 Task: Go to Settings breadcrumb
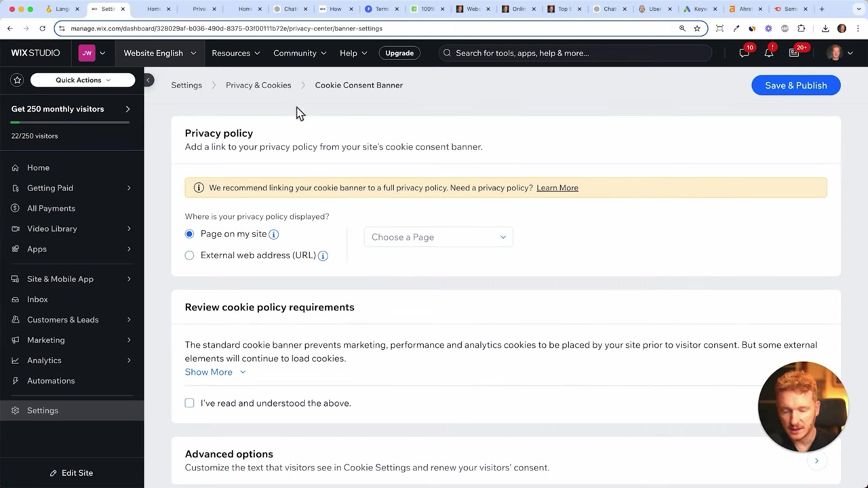point(186,85)
